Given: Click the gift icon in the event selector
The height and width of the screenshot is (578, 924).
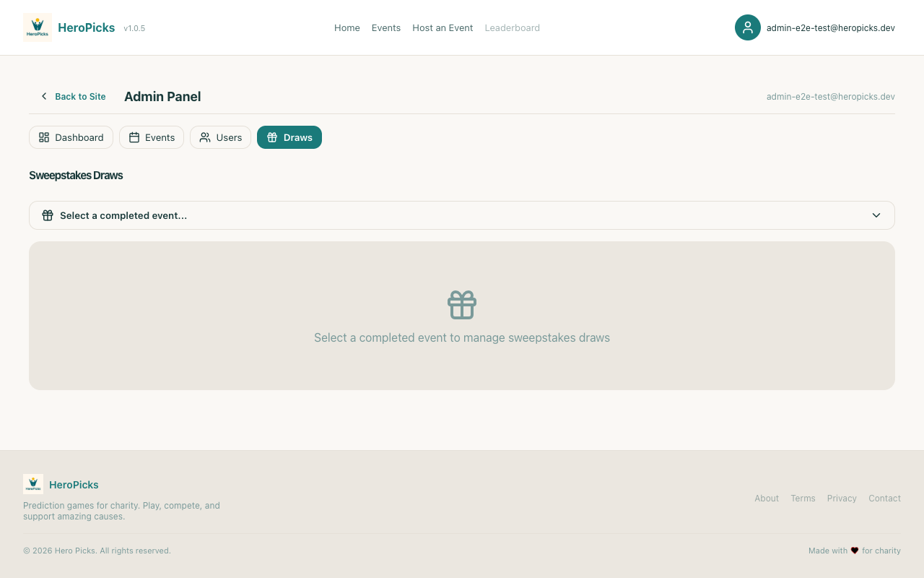Looking at the screenshot, I should pos(48,215).
